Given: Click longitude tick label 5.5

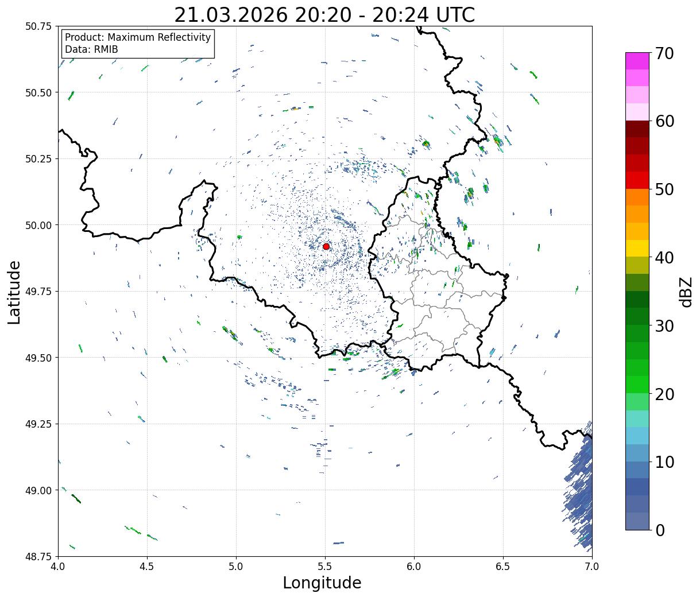Looking at the screenshot, I should point(325,567).
